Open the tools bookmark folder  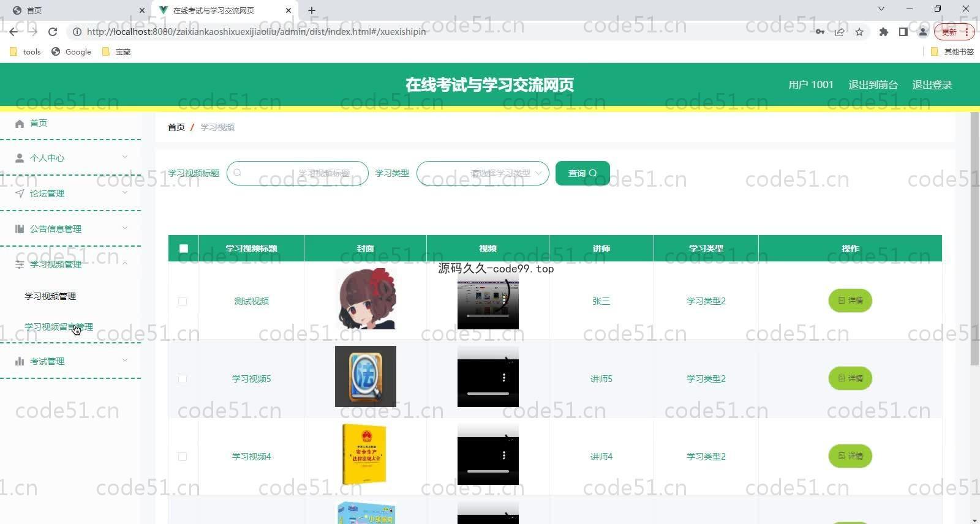click(26, 51)
